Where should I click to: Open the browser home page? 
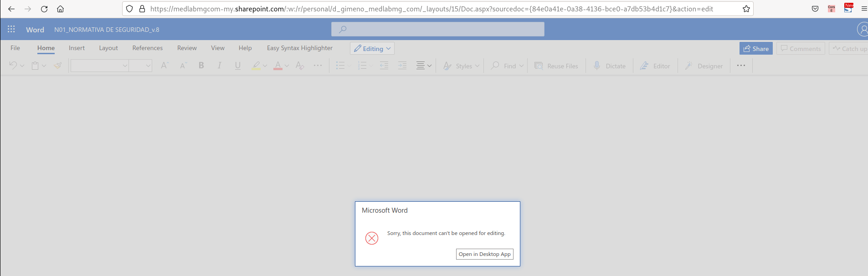(x=60, y=9)
